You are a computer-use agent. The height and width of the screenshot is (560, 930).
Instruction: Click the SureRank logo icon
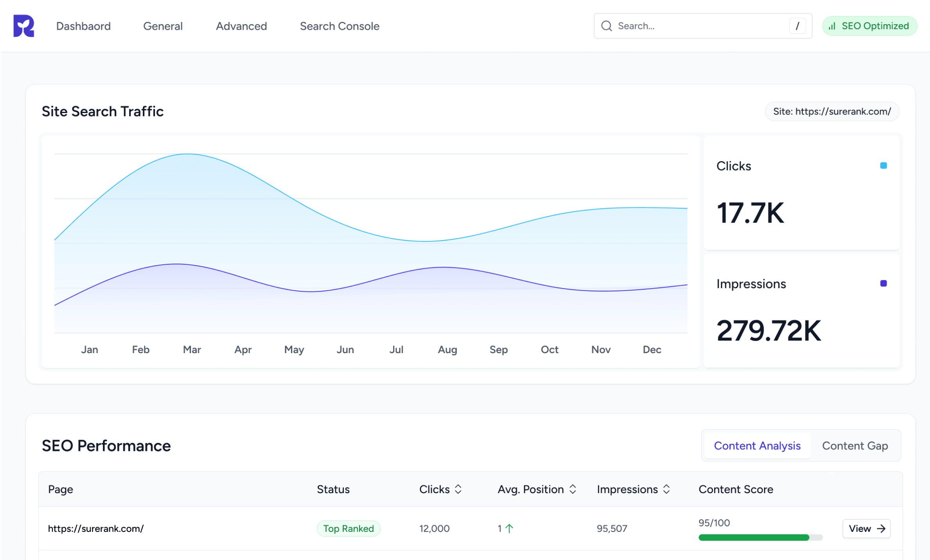click(x=23, y=26)
